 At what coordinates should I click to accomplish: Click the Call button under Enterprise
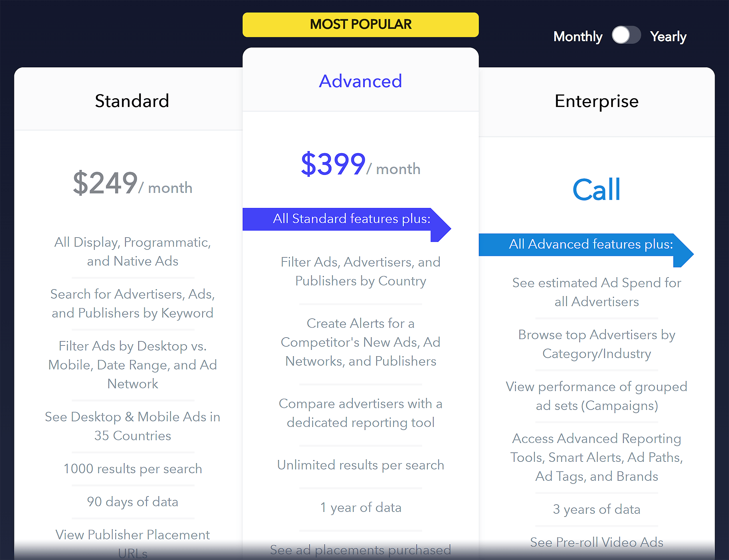coord(596,188)
